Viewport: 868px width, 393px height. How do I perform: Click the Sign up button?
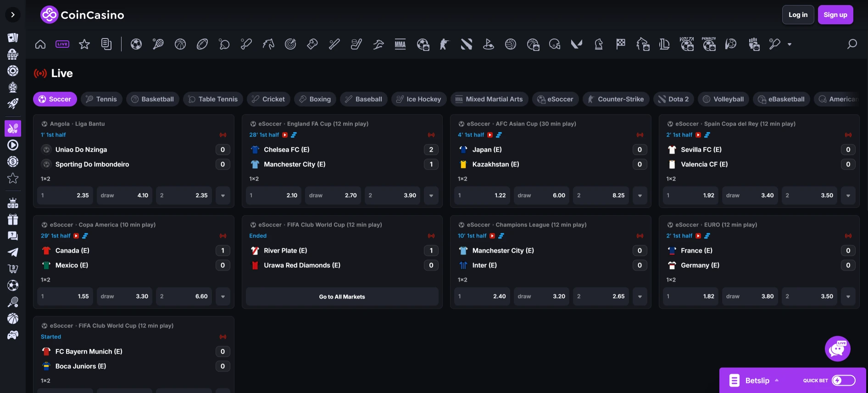click(835, 15)
